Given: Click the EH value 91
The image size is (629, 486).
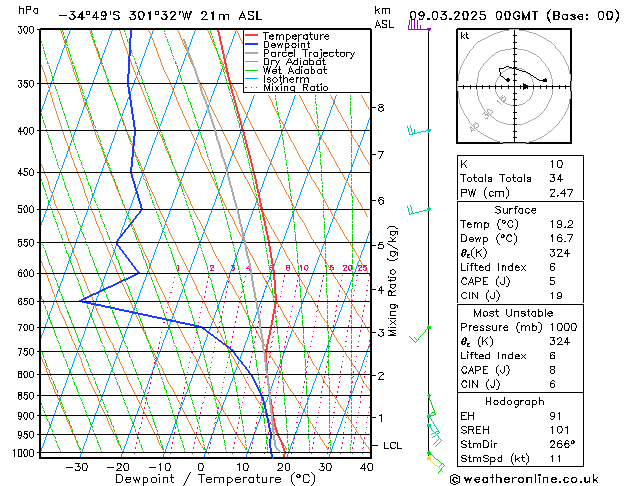Looking at the screenshot, I should [x=556, y=416].
